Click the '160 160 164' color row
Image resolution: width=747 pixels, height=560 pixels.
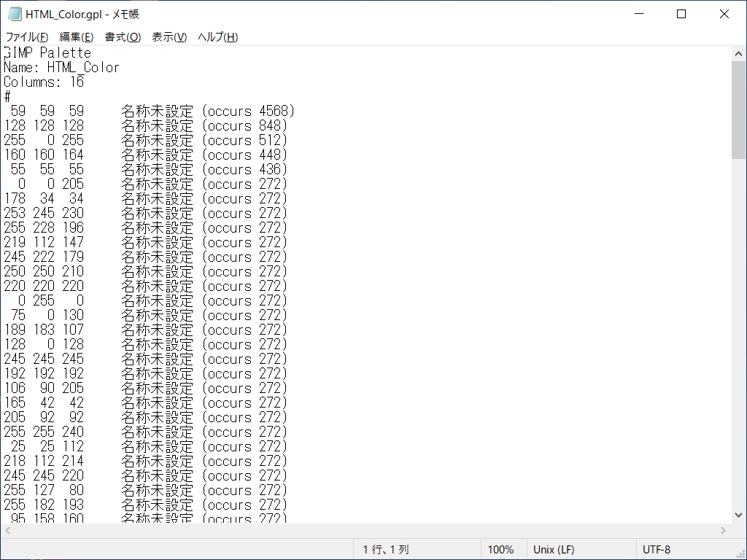146,155
